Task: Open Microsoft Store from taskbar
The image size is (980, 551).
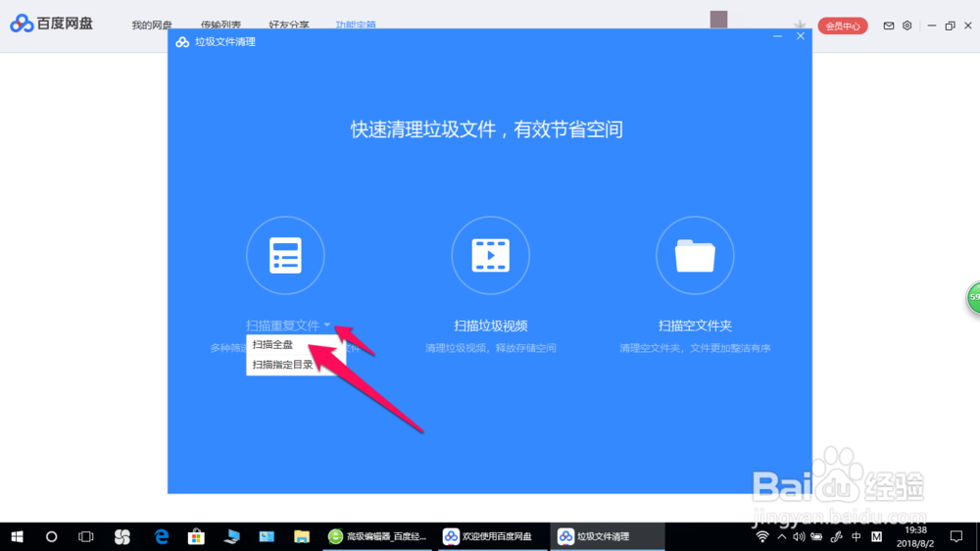Action: (x=196, y=536)
